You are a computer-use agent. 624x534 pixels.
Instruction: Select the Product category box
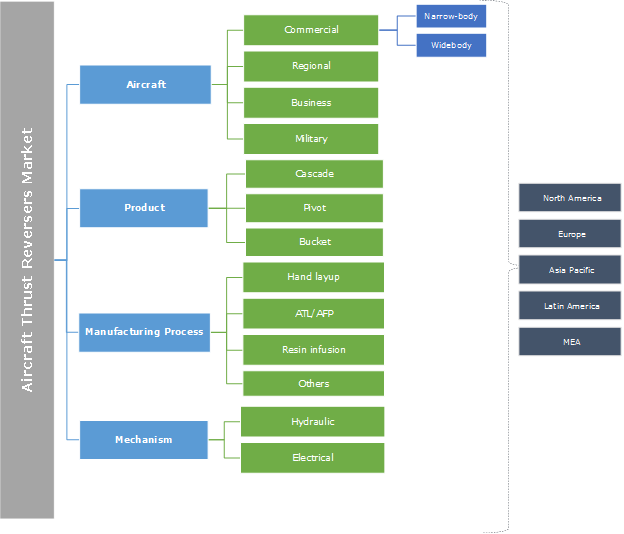click(x=145, y=208)
